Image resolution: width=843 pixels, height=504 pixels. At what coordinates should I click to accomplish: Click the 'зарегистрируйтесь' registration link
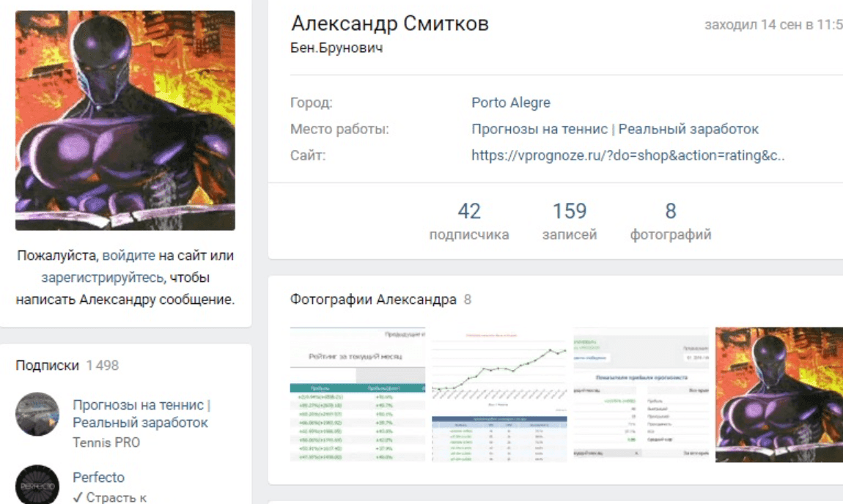[x=102, y=277]
